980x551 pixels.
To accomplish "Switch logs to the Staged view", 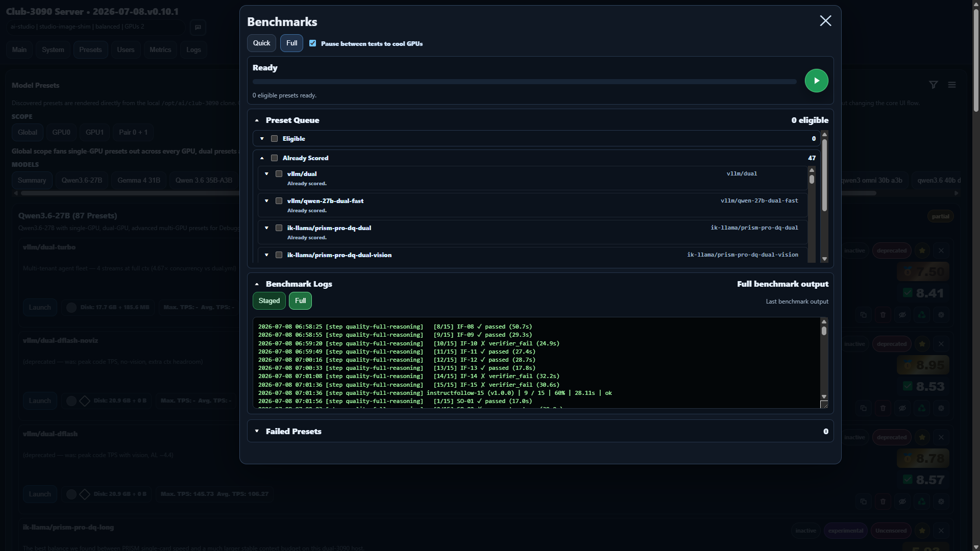I will (269, 301).
